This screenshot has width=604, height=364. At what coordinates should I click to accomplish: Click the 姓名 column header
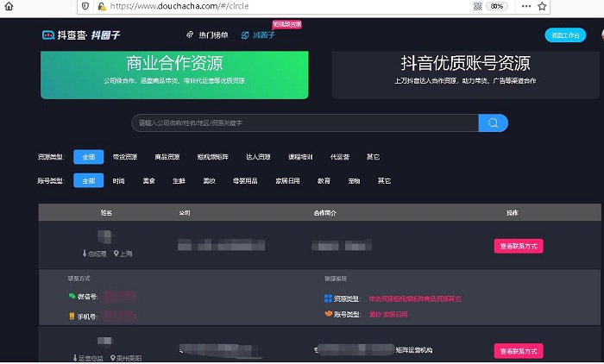coord(106,213)
